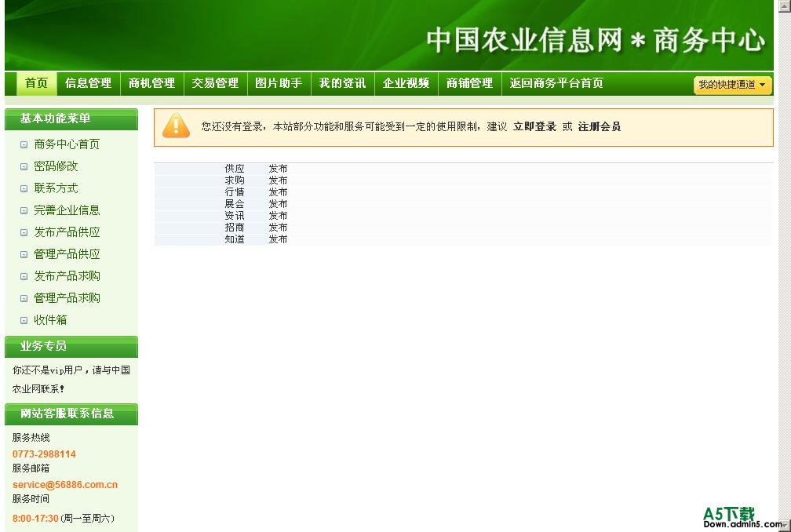This screenshot has width=791, height=532.
Task: Click the 8:00-17:30 service hours text
Action: [35, 518]
